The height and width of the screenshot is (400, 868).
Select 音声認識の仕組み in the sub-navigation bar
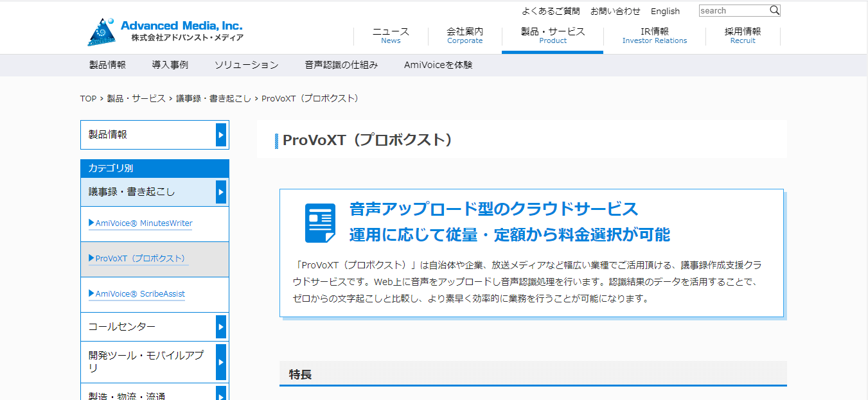click(341, 65)
